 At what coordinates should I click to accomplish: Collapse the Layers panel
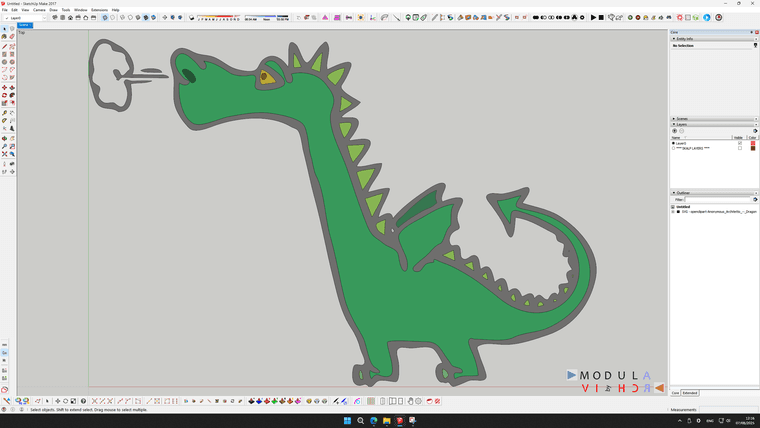pyautogui.click(x=674, y=125)
